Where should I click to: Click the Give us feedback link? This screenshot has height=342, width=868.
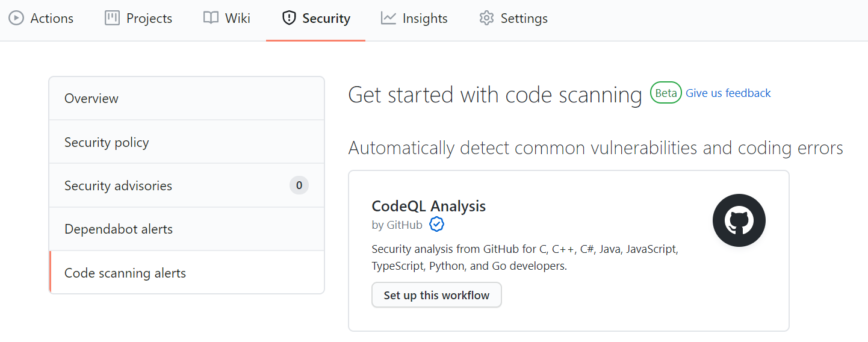click(728, 93)
